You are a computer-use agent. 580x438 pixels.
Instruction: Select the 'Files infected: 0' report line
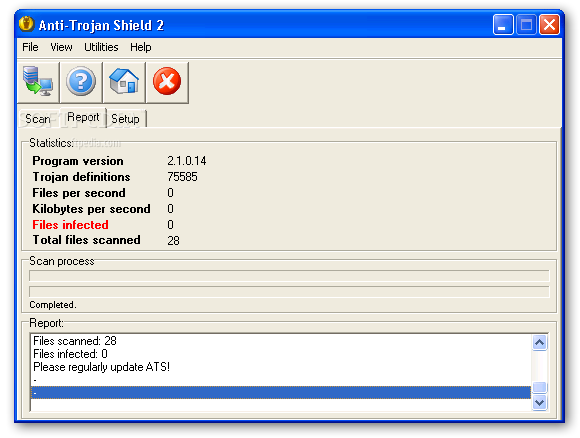(x=281, y=354)
